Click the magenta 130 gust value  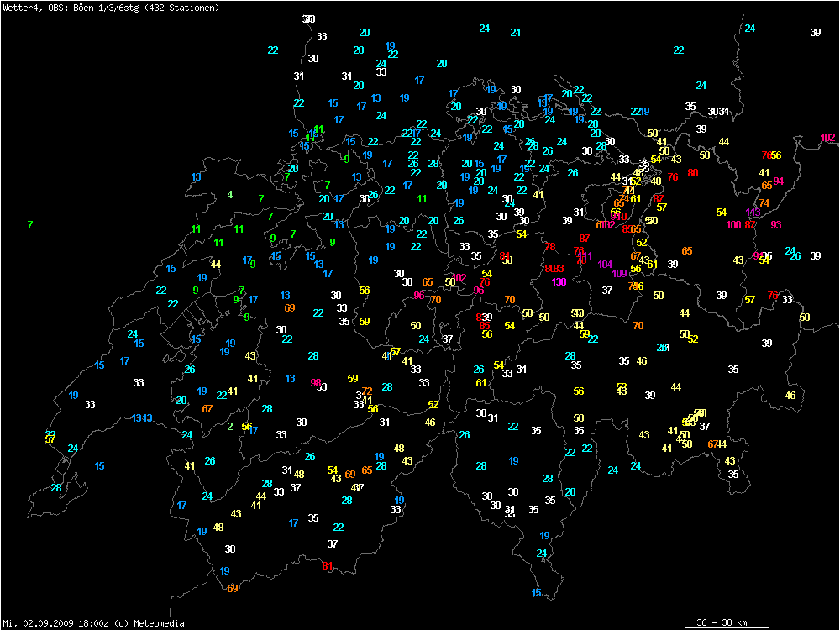tap(559, 281)
